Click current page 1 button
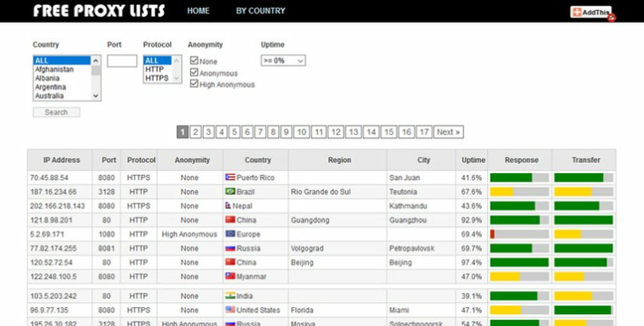Image resolution: width=644 pixels, height=326 pixels. pos(183,132)
